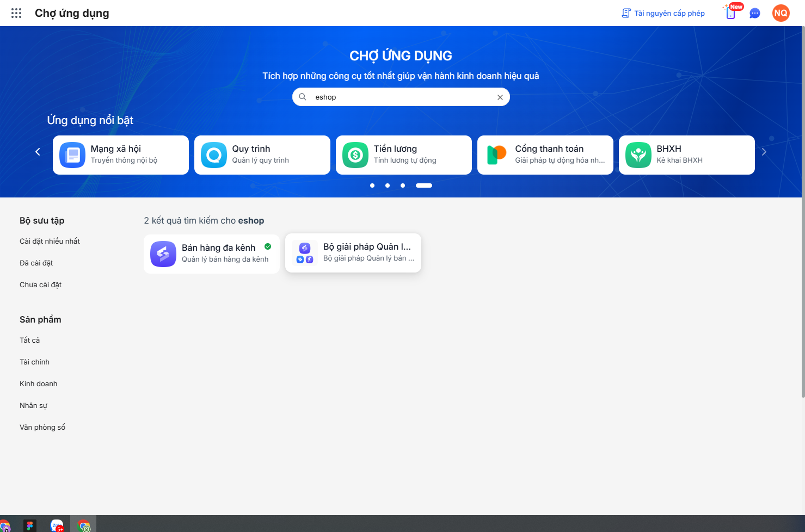Image resolution: width=805 pixels, height=532 pixels.
Task: Show next featured apps with right arrow
Action: [764, 152]
